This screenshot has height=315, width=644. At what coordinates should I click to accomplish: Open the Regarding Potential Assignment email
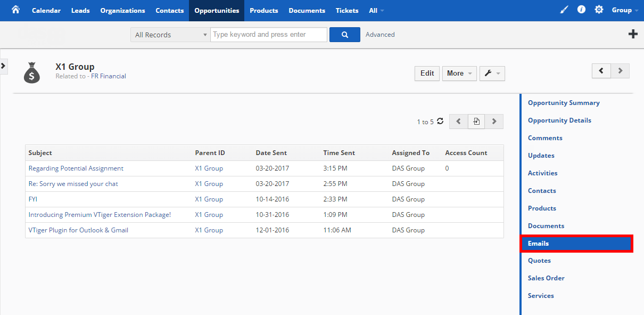pyautogui.click(x=76, y=168)
